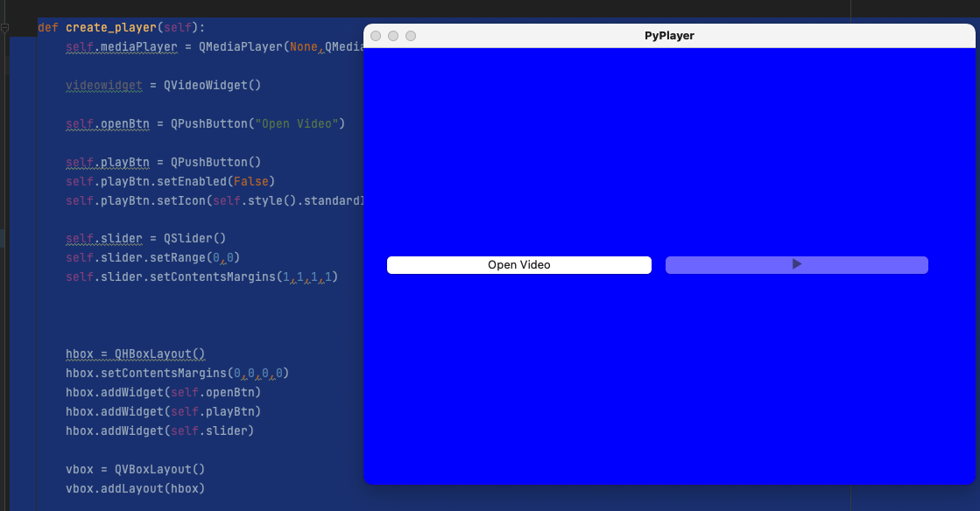This screenshot has height=511, width=980.
Task: Click the play button in PyPlayer
Action: pyautogui.click(x=796, y=265)
